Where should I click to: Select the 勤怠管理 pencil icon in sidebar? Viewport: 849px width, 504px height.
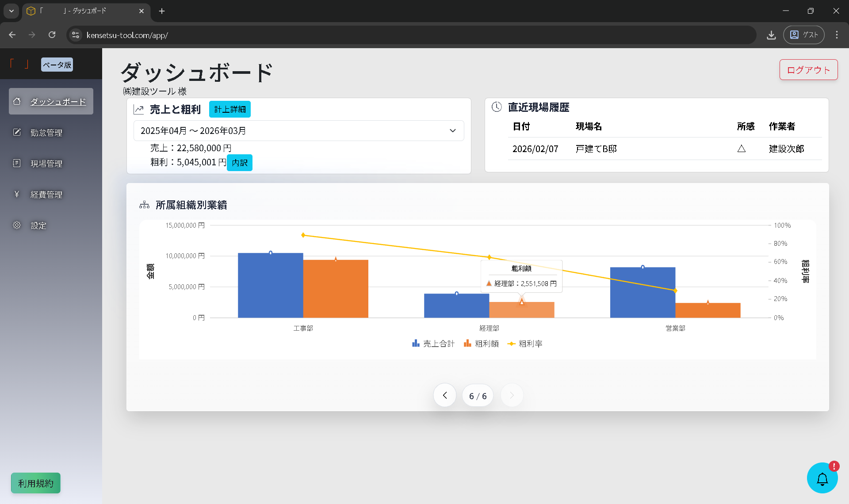click(x=17, y=132)
